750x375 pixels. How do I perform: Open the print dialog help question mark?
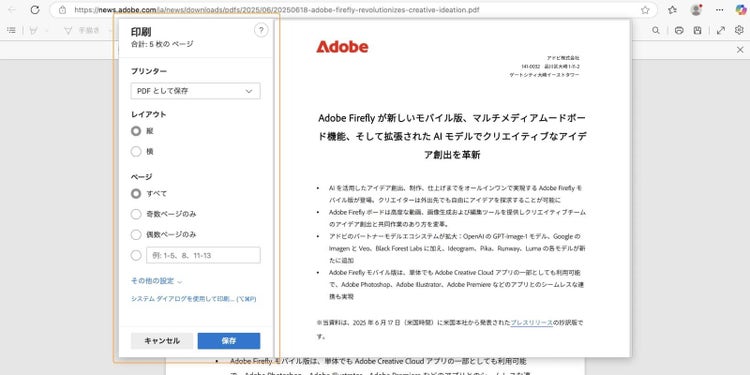pos(261,31)
